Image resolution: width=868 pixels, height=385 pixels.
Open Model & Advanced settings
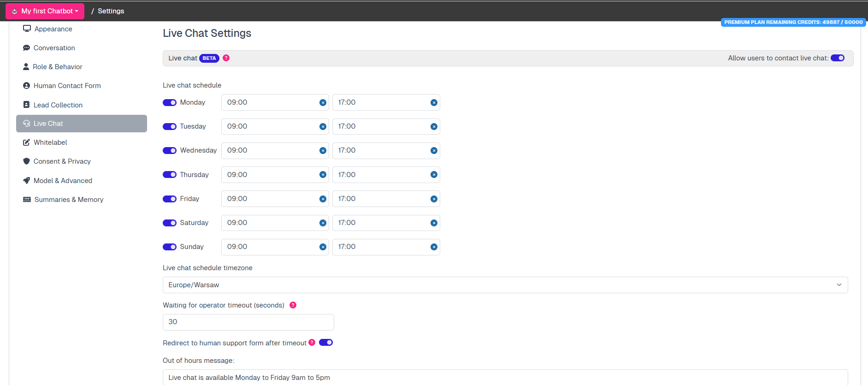(63, 181)
